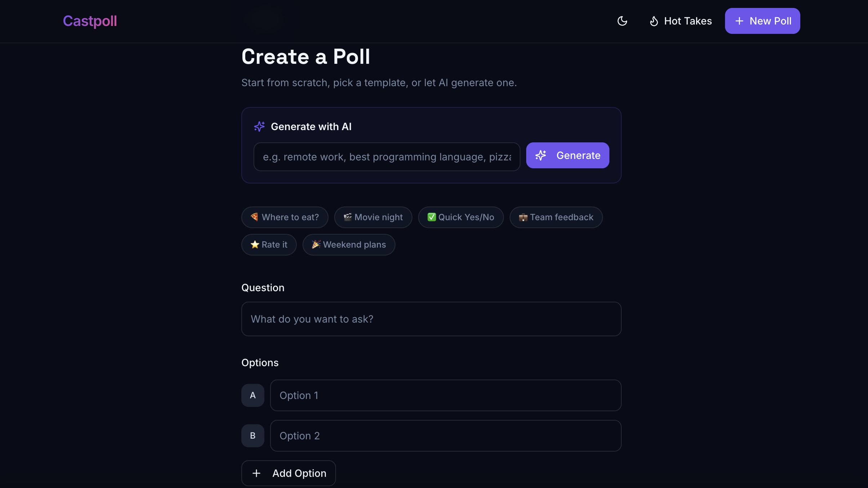This screenshot has height=488, width=868.
Task: Click the party popper icon on Weekend plans
Action: click(x=315, y=244)
